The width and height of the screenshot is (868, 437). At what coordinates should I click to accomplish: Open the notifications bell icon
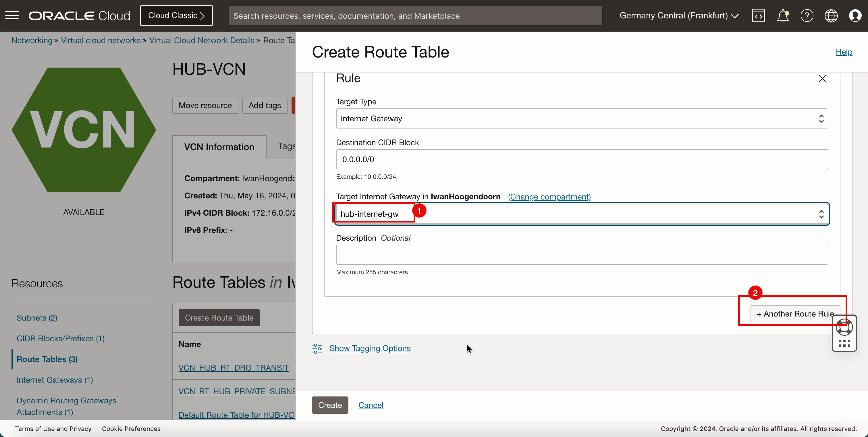pyautogui.click(x=782, y=16)
